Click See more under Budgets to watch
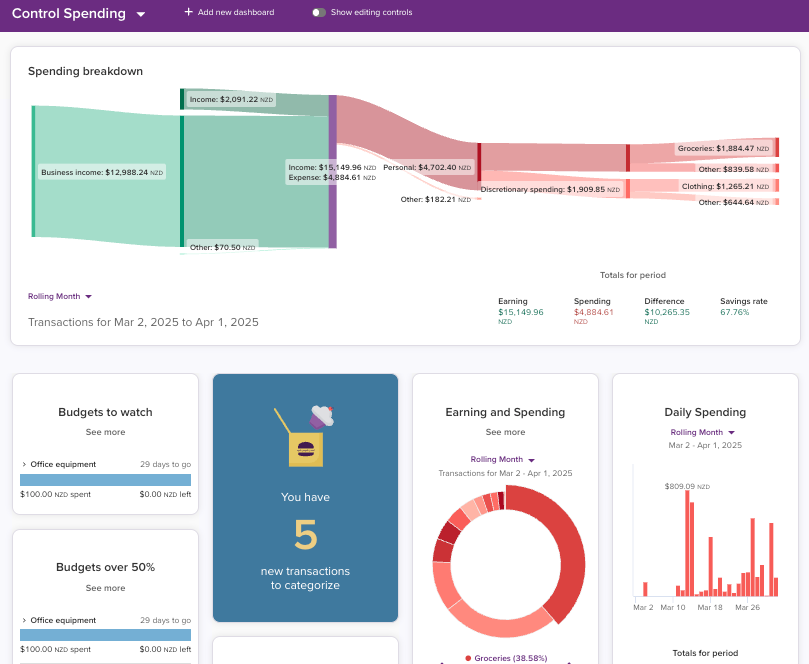Viewport: 809px width, 664px height. [x=105, y=432]
